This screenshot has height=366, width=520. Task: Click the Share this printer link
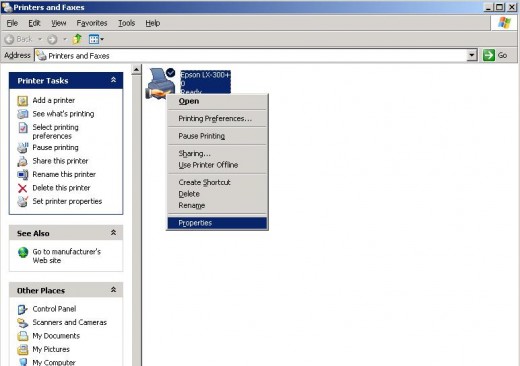[x=60, y=161]
